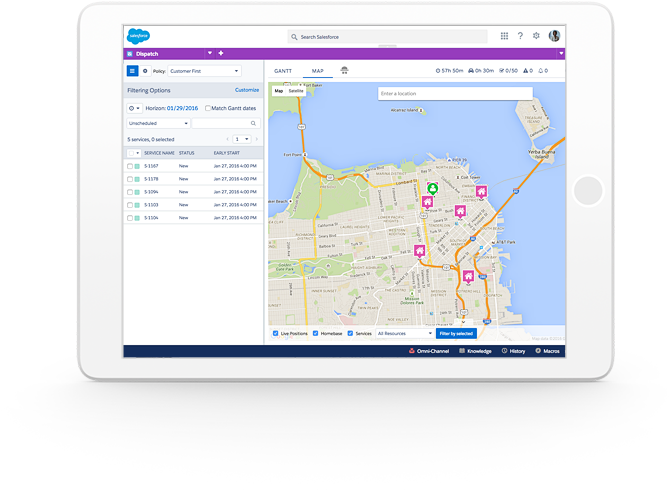Open service S-1094 name

pos(151,192)
